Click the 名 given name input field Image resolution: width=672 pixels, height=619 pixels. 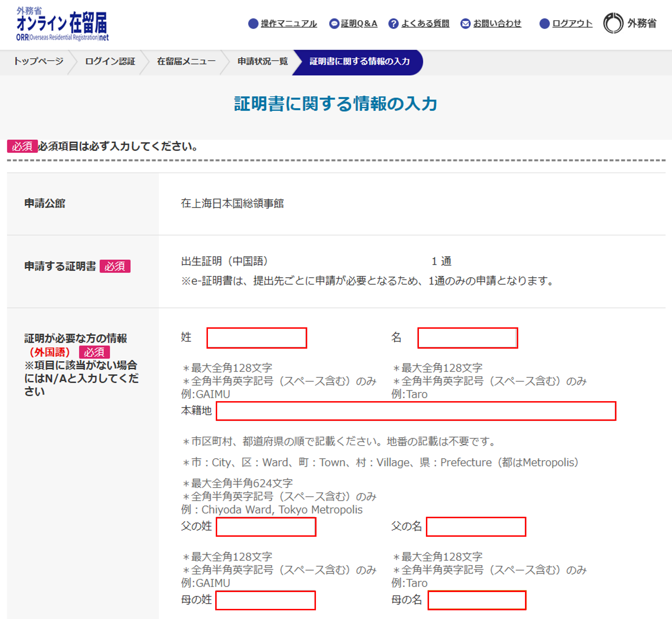tap(467, 338)
